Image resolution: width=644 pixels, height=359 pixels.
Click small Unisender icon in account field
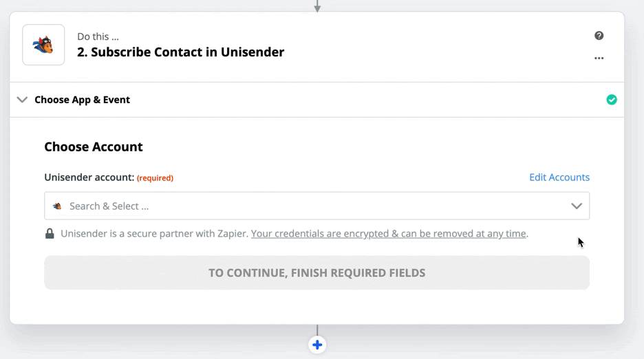click(x=57, y=206)
